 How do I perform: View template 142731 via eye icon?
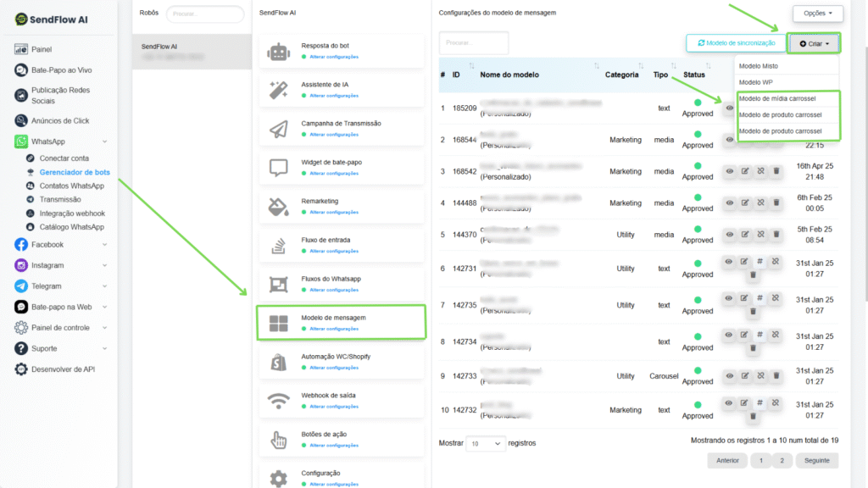(x=728, y=261)
